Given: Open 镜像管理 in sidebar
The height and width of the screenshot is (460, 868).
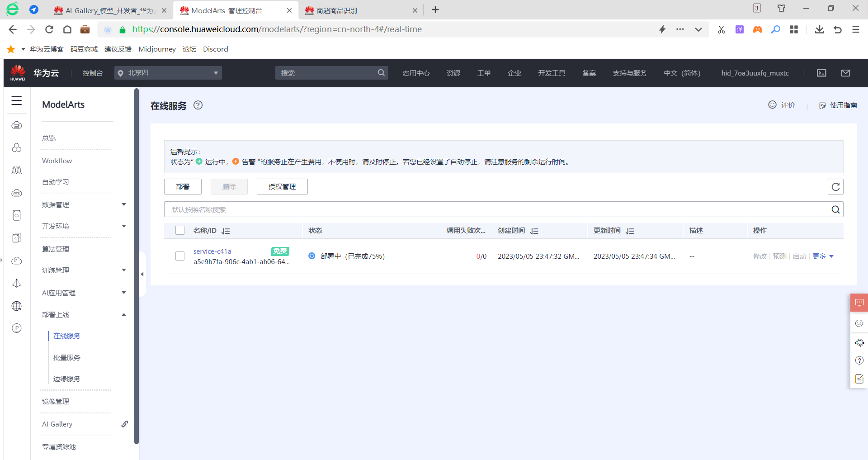Looking at the screenshot, I should point(56,401).
